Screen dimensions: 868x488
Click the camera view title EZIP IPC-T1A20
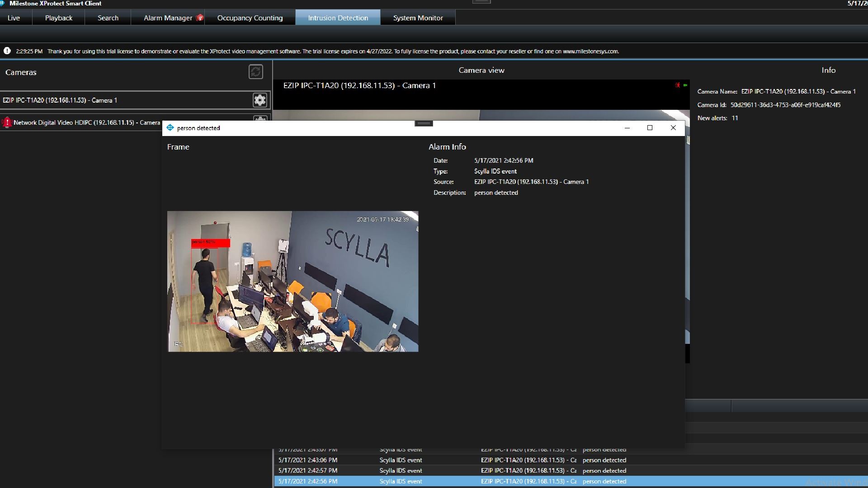click(x=359, y=85)
